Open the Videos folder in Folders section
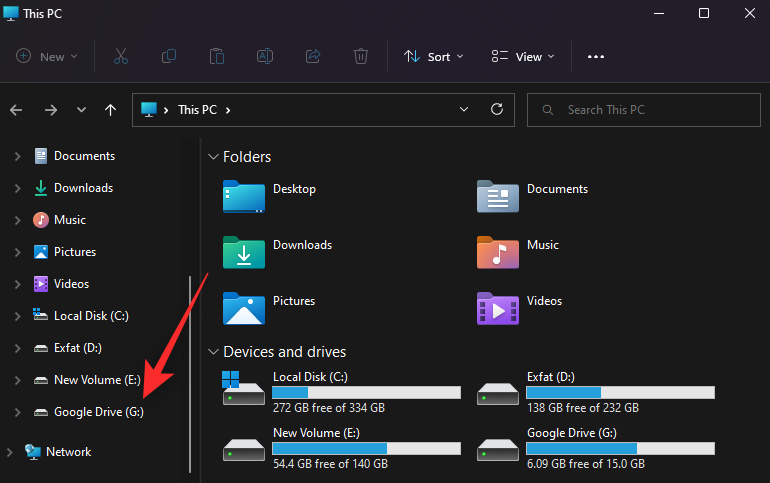 497,308
